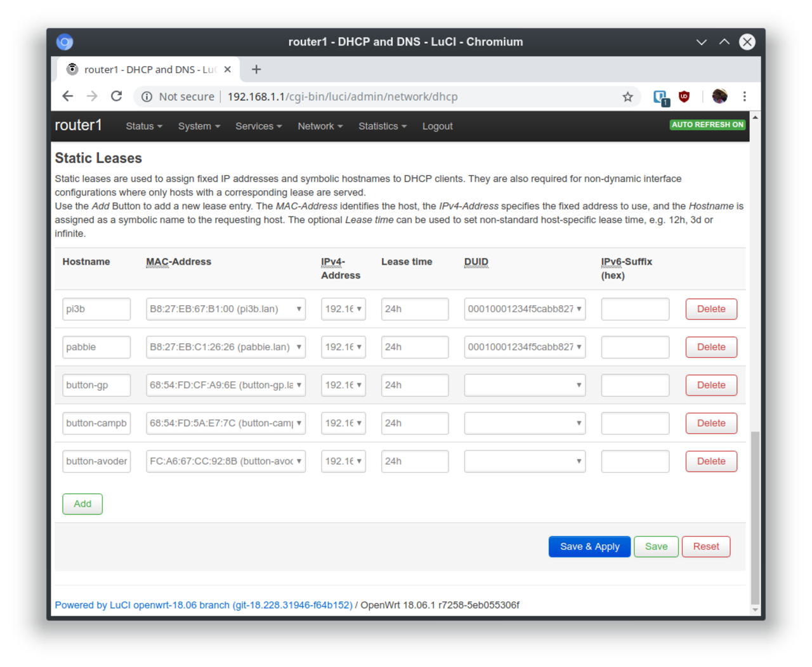Select the router1 browser tab
Screen dimensions: 812x667
coord(149,69)
